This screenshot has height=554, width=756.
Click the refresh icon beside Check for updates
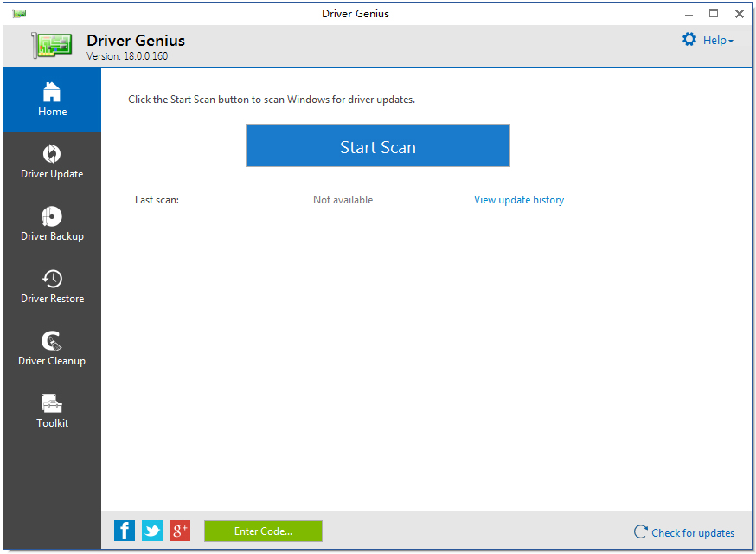(x=640, y=532)
